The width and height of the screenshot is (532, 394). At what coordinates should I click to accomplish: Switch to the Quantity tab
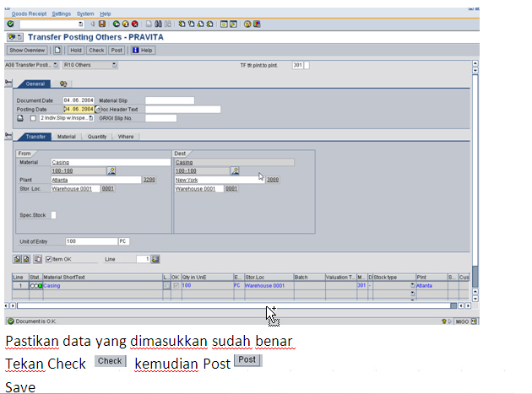pos(96,137)
